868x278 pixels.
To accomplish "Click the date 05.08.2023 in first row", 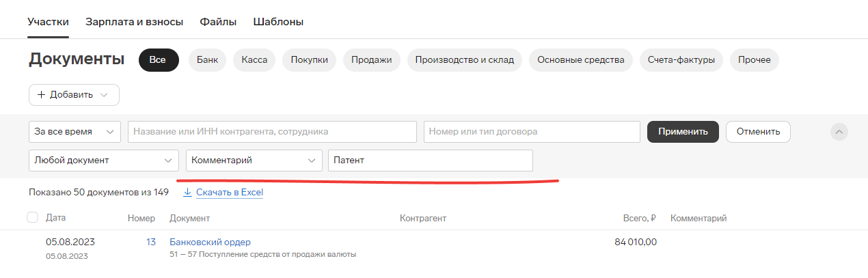I will (70, 242).
